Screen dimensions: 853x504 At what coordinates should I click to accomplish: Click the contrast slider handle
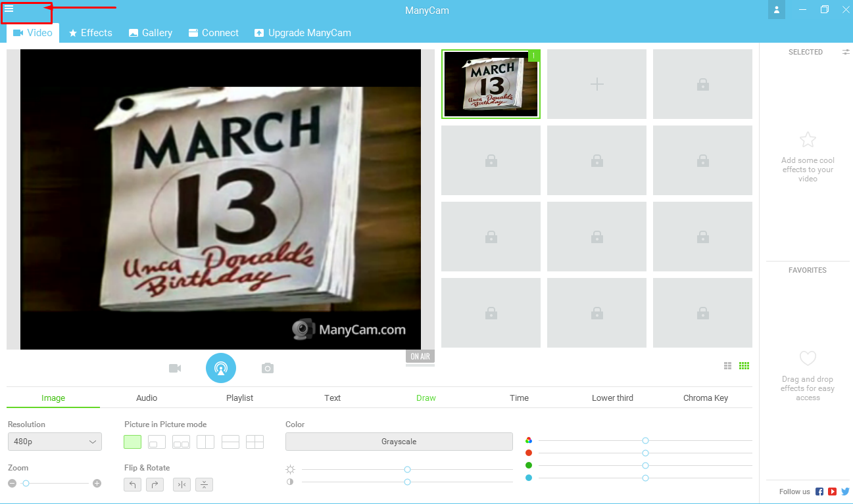(408, 482)
